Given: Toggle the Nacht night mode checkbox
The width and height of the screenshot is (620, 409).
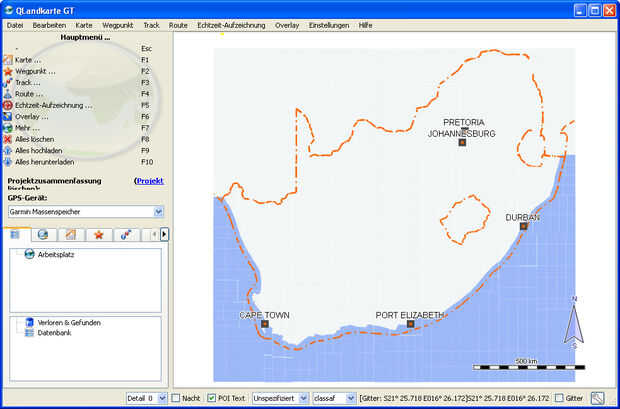Looking at the screenshot, I should 176,398.
